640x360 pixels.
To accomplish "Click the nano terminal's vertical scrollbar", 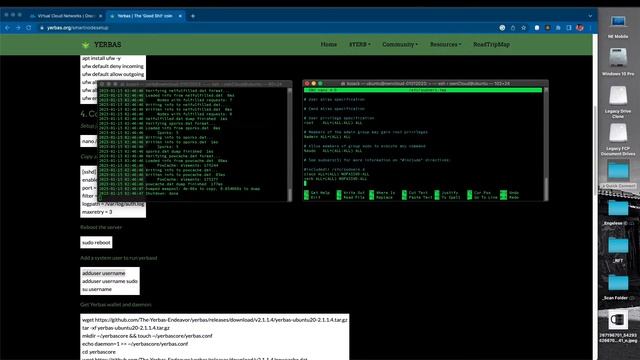I will pos(546,143).
